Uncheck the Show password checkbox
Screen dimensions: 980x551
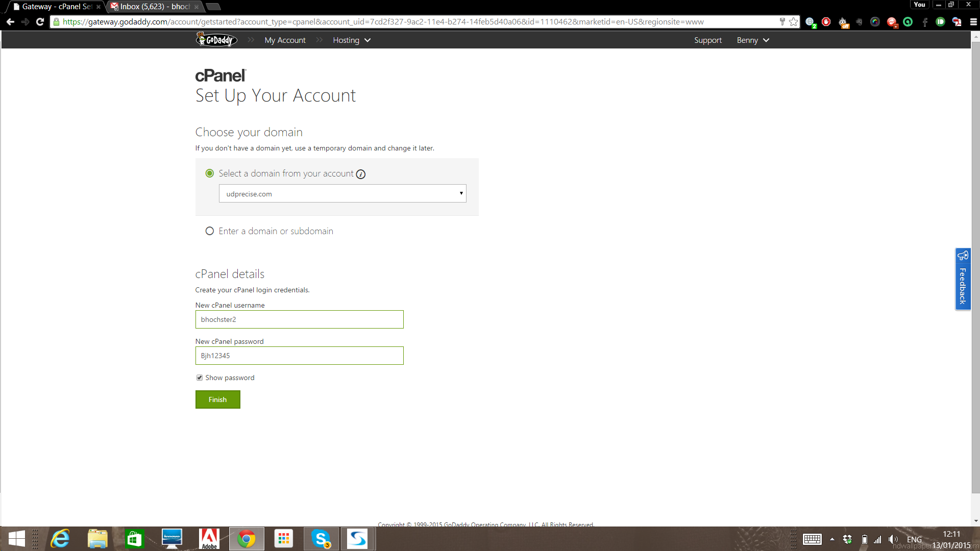point(200,378)
